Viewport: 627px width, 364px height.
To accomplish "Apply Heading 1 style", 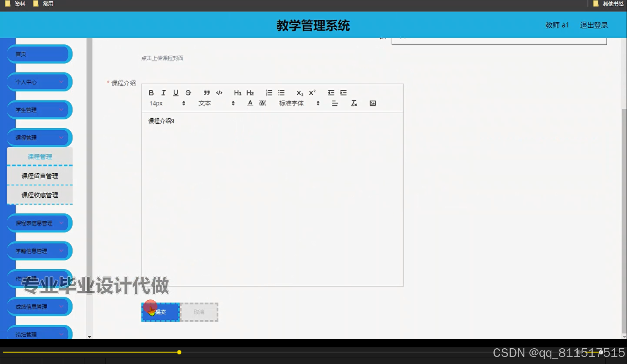I will coord(237,93).
